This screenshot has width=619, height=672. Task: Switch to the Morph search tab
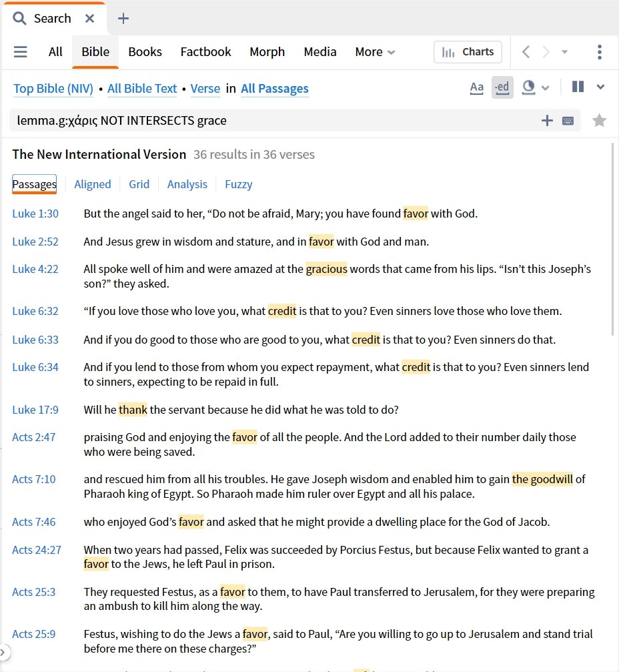[267, 52]
